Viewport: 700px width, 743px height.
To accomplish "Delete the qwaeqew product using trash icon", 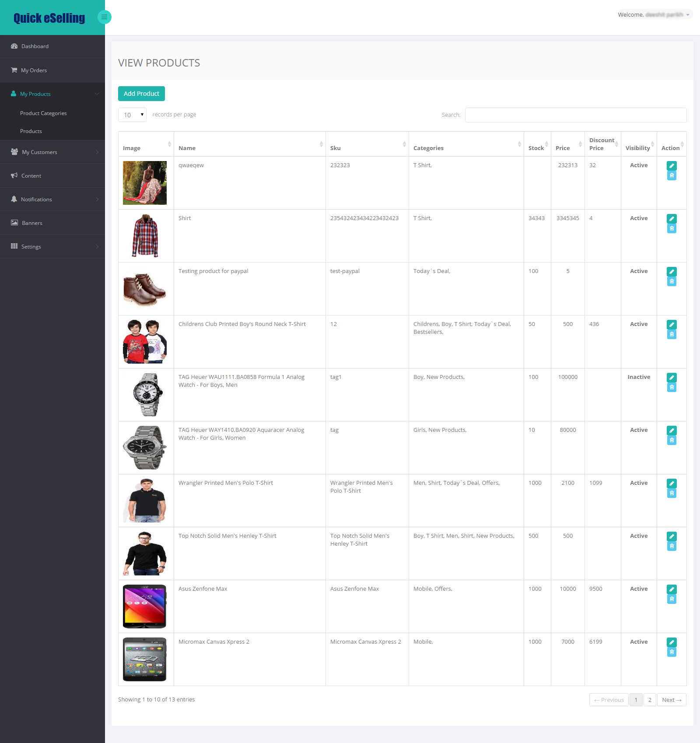I will click(x=672, y=175).
